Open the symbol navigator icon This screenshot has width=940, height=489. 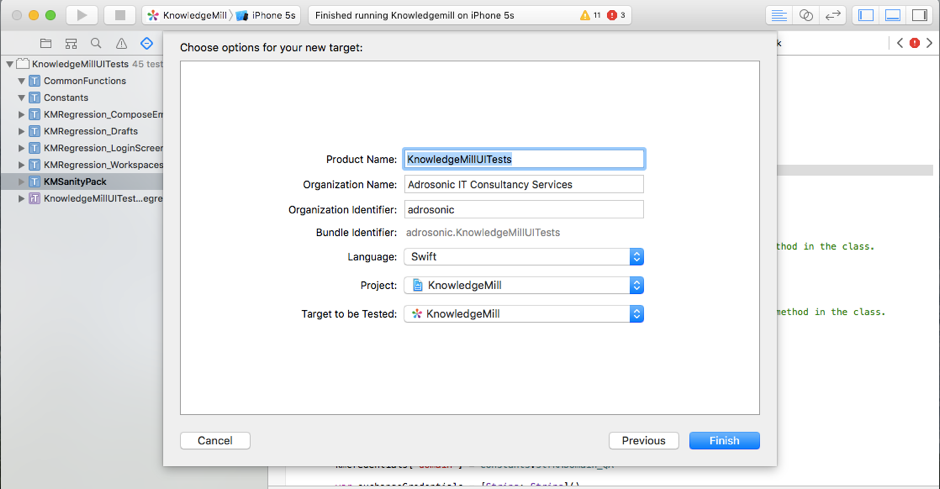point(71,44)
